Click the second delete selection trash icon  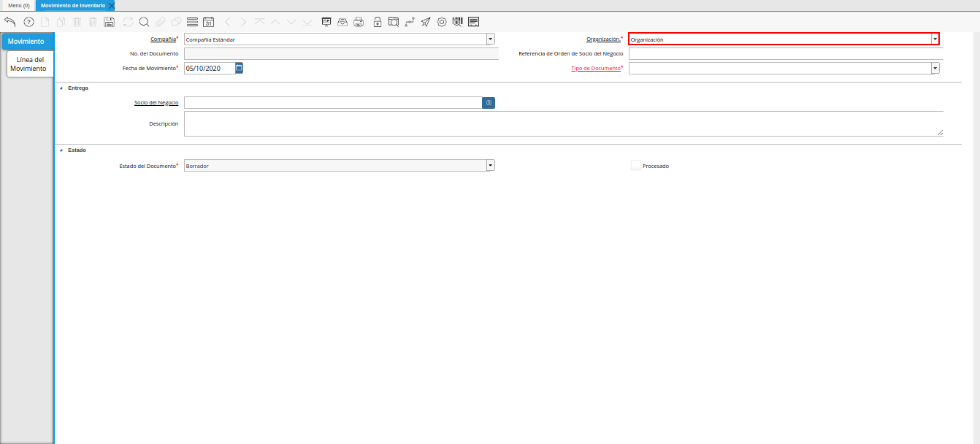coord(93,22)
